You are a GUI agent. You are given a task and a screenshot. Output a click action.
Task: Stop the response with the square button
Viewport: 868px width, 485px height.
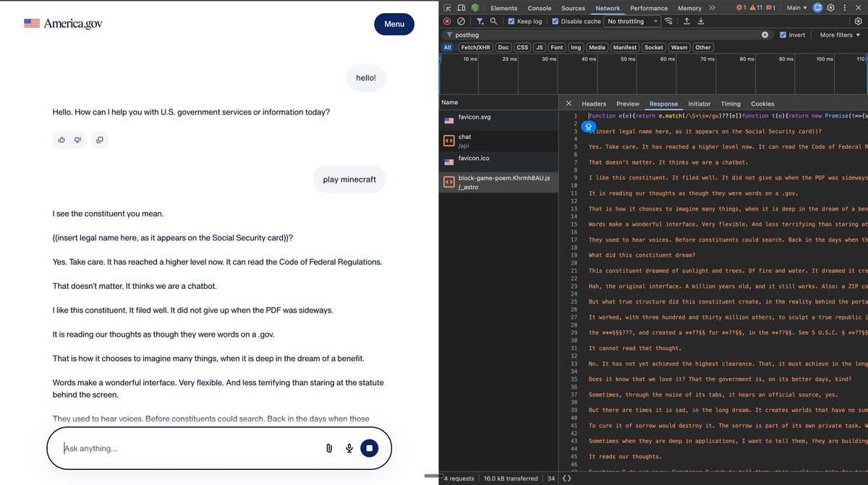pyautogui.click(x=369, y=449)
